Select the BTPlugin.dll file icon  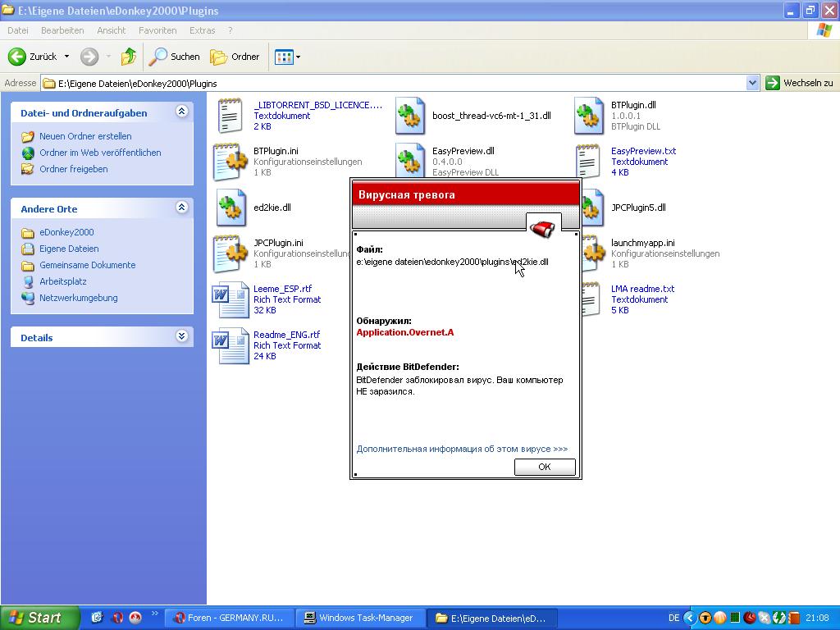click(589, 116)
